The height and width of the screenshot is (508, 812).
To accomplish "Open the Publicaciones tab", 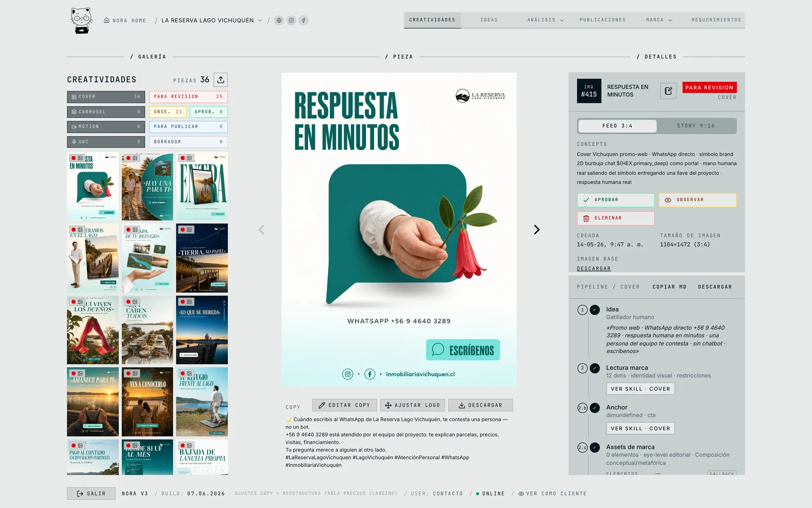I will (603, 20).
